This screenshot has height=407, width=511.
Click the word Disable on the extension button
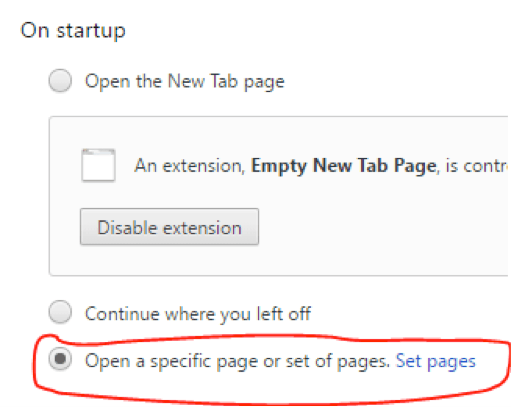(127, 228)
